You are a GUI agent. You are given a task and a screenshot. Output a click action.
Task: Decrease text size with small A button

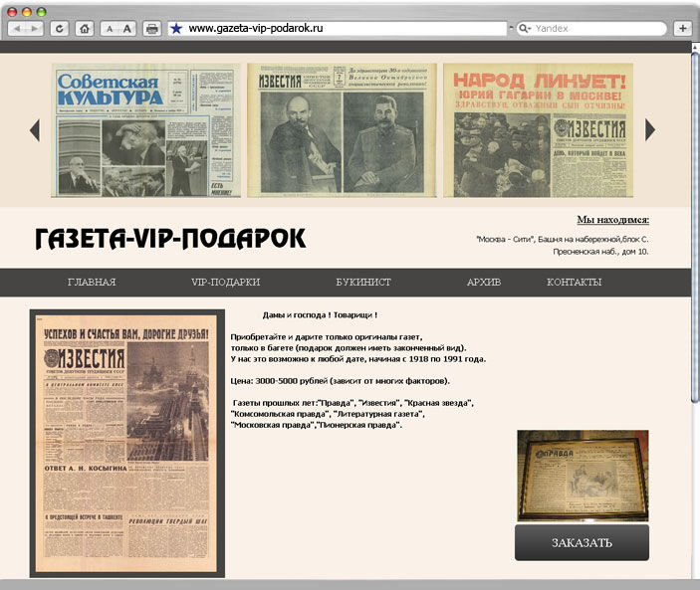click(x=110, y=29)
